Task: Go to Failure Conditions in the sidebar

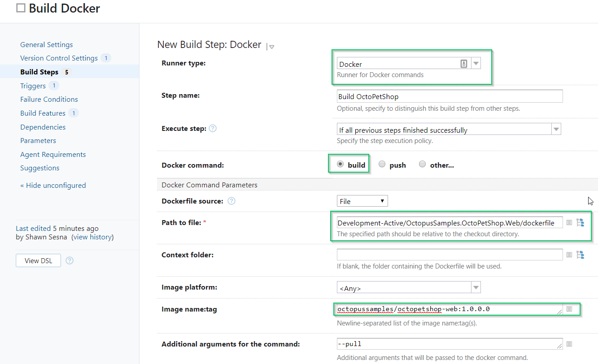Action: coord(49,100)
